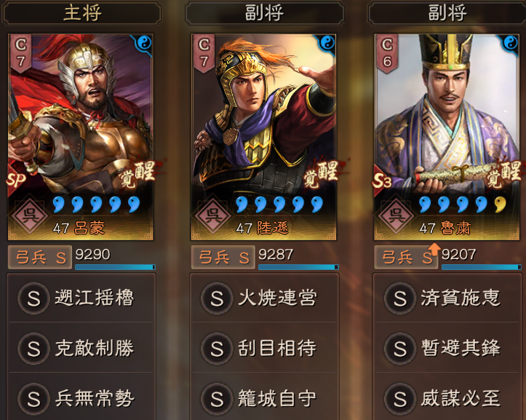Click the yellow star on 魯粛 card
526x420 pixels.
[x=500, y=204]
